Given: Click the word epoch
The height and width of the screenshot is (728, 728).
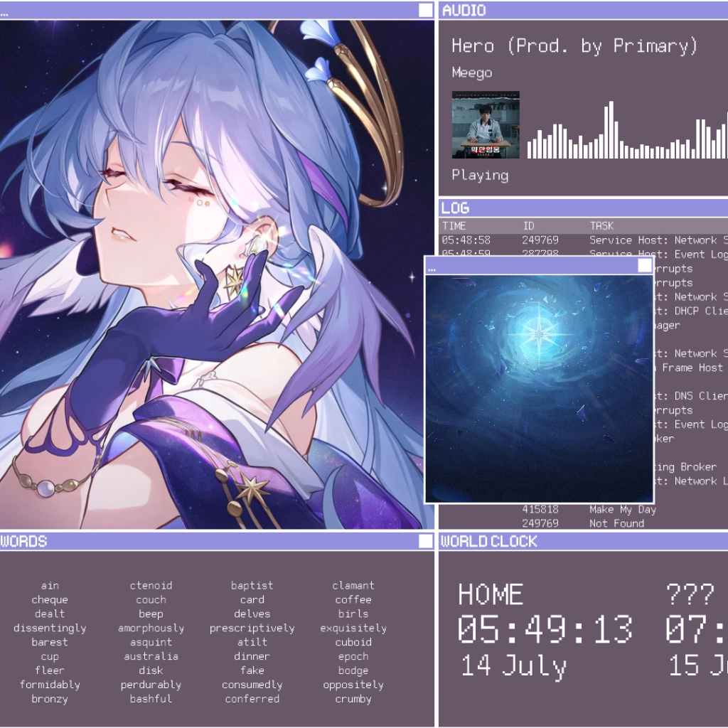Looking at the screenshot, I should tap(353, 657).
